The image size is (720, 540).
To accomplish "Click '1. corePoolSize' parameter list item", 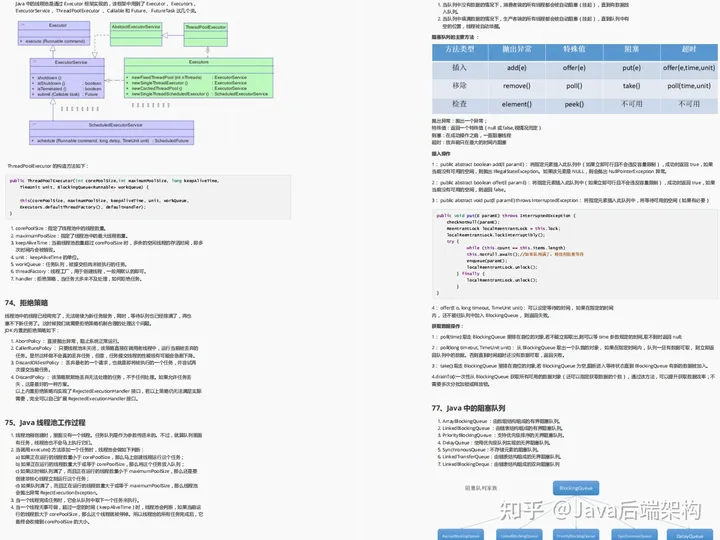I will 58,228.
